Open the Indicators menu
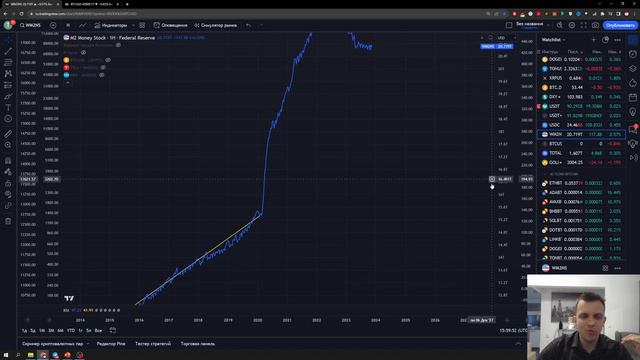This screenshot has width=640, height=360. [x=111, y=25]
